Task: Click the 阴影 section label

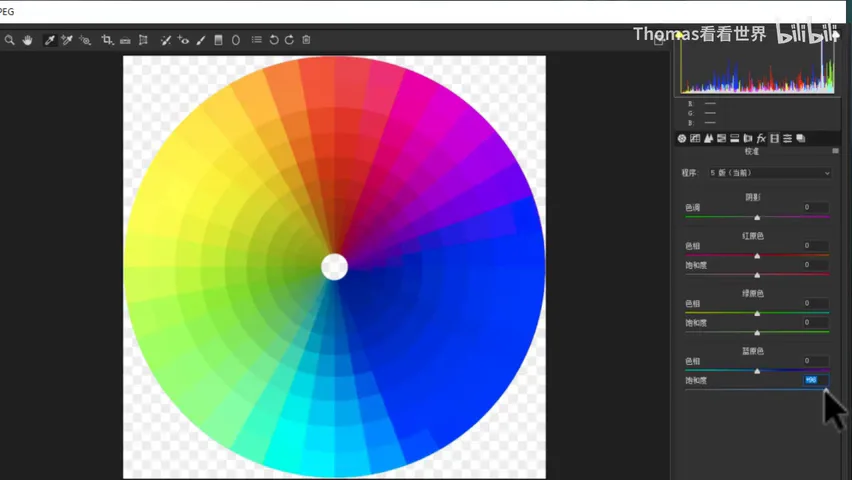Action: 753,197
